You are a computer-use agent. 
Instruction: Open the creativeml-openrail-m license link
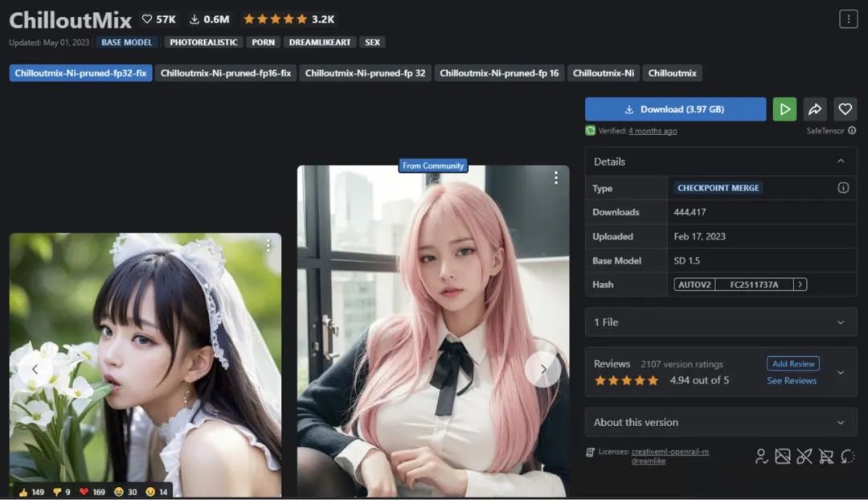coord(669,451)
